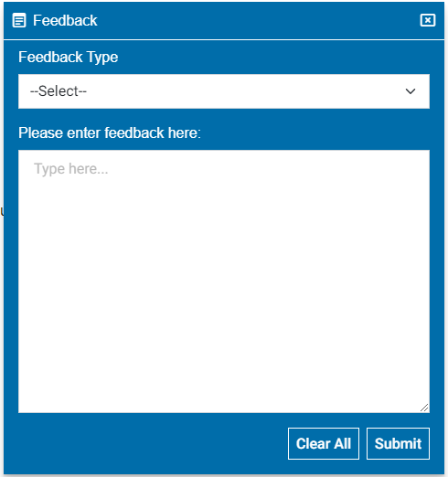Open the Feedback Type dropdown
The width and height of the screenshot is (448, 477).
(224, 91)
